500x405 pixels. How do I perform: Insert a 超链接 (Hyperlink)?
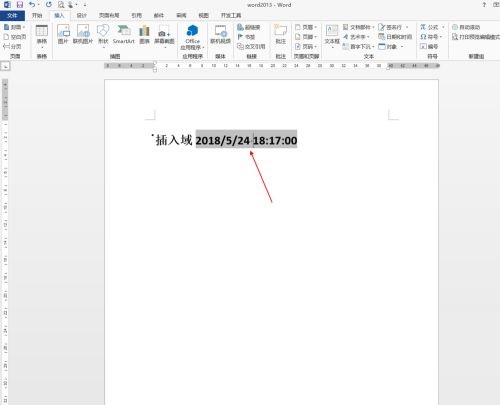(249, 27)
